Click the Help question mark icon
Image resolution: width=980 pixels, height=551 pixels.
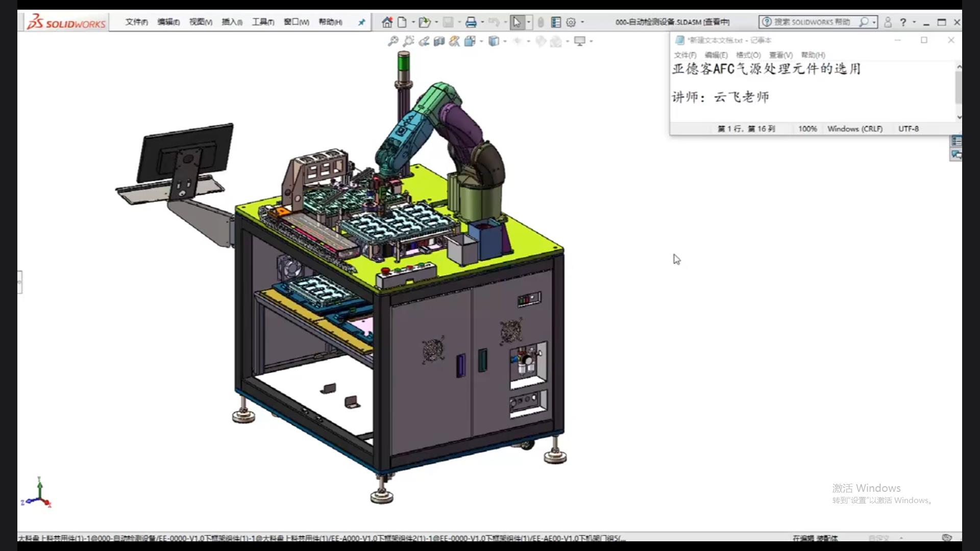coord(903,22)
